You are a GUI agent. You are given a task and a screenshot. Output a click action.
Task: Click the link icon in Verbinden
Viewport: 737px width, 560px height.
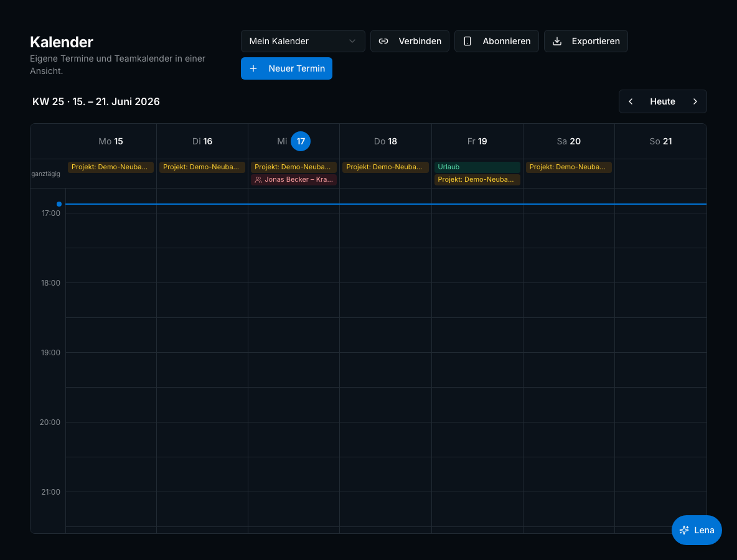point(383,41)
